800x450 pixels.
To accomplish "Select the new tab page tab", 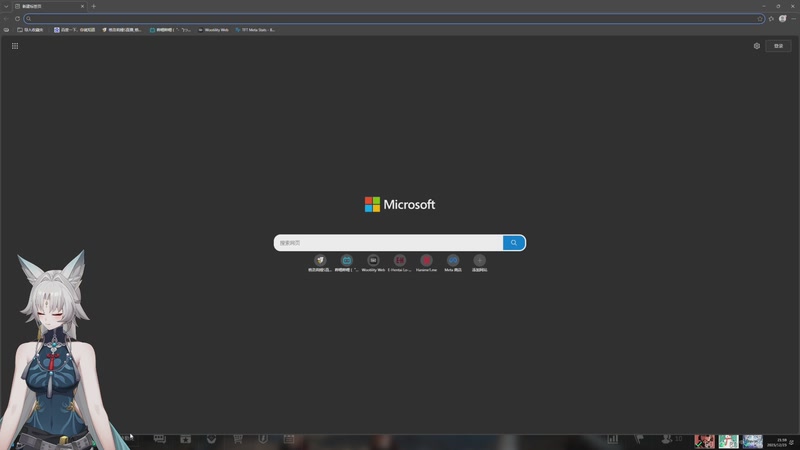I will coord(48,6).
